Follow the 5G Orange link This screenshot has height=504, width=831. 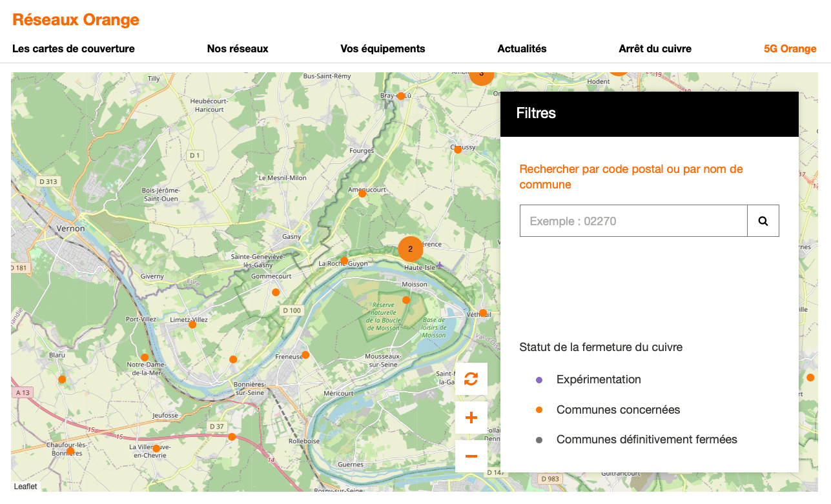[x=790, y=48]
